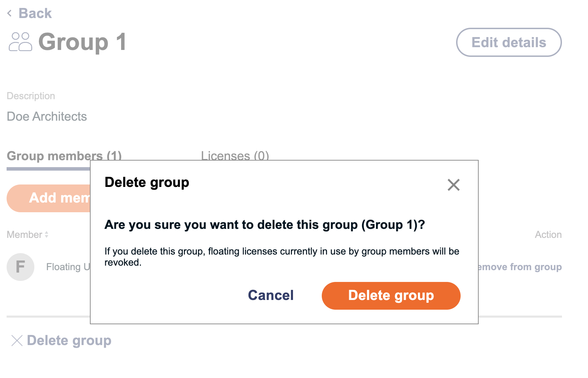Screen dimensions: 588x378
Task: Click the back chevron arrow at top left
Action: tap(9, 13)
